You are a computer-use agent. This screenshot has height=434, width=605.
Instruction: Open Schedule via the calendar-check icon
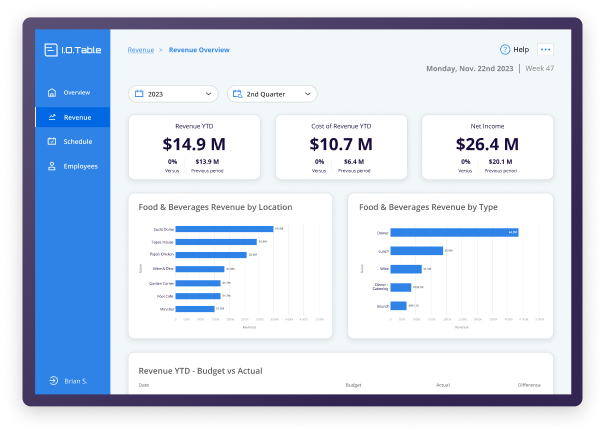click(x=52, y=142)
